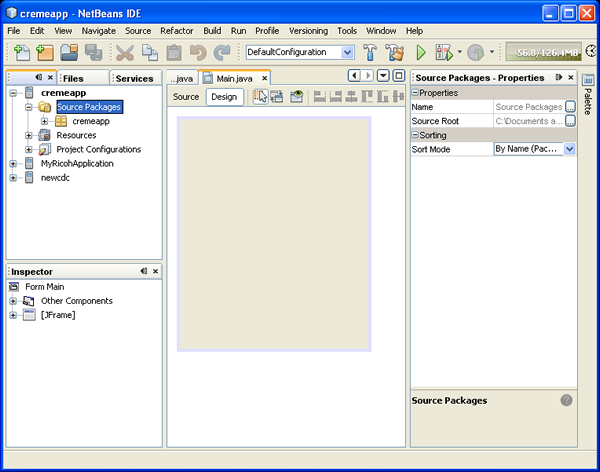Image resolution: width=600 pixels, height=472 pixels.
Task: Toggle Selection Mode in form designer
Action: (x=260, y=97)
